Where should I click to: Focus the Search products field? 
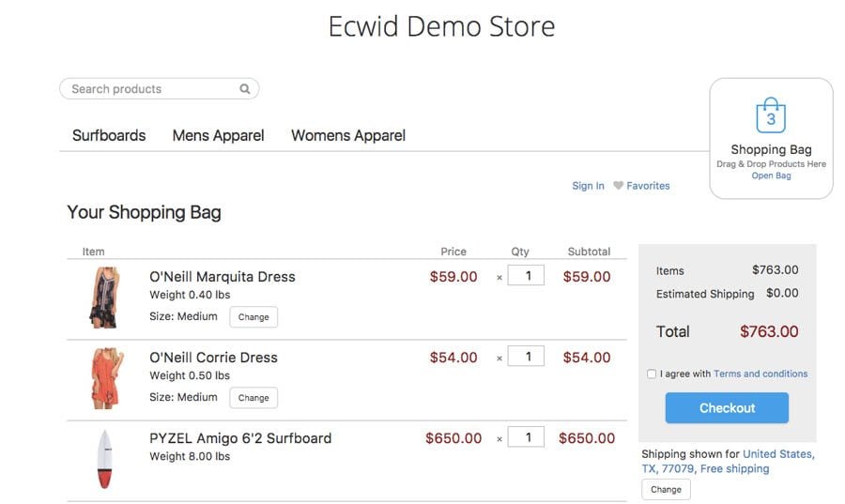point(150,89)
